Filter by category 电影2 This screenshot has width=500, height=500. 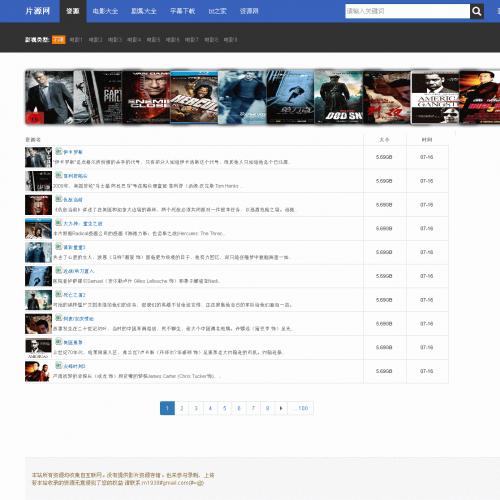pyautogui.click(x=95, y=40)
